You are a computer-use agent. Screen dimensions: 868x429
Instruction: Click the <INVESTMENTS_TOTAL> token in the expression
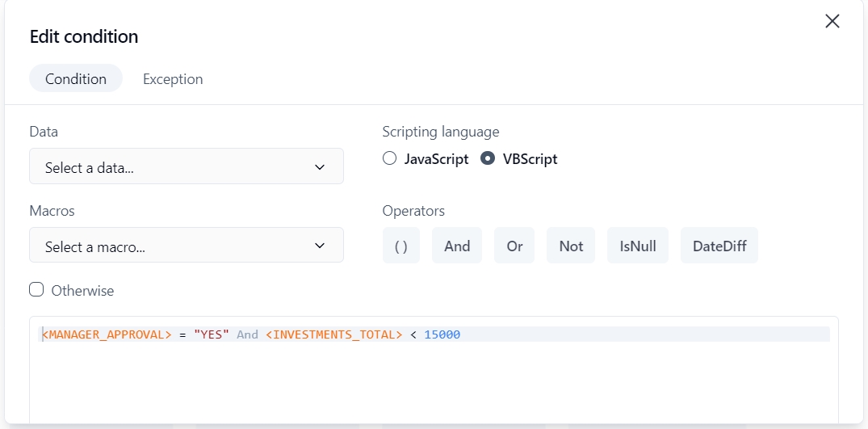click(x=333, y=334)
